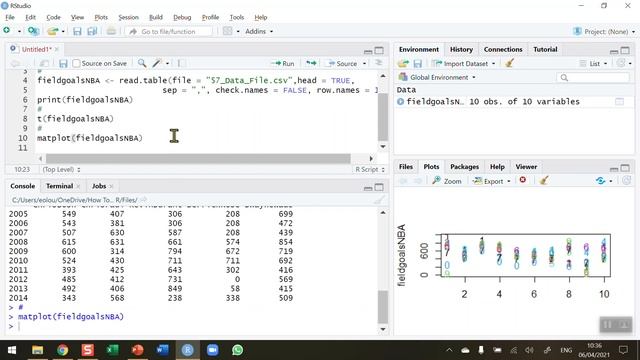Save workspace icon in Environment pane
640x360 pixels.
[x=418, y=64]
